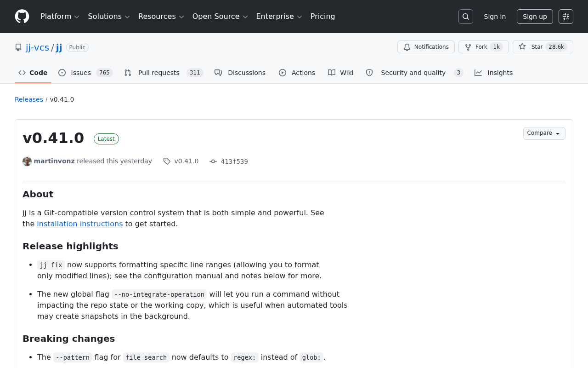
Task: Click the Fork count 1k
Action: (496, 47)
